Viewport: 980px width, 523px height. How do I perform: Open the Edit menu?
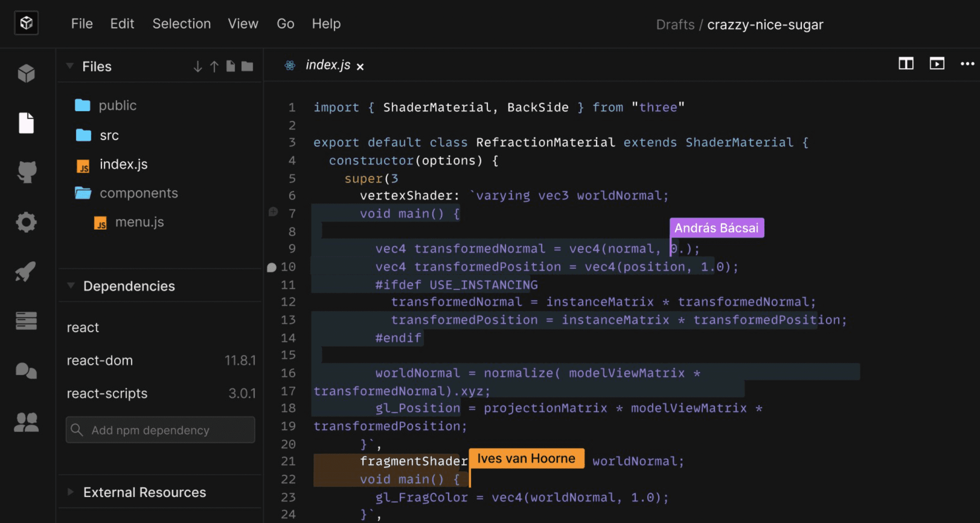click(122, 23)
